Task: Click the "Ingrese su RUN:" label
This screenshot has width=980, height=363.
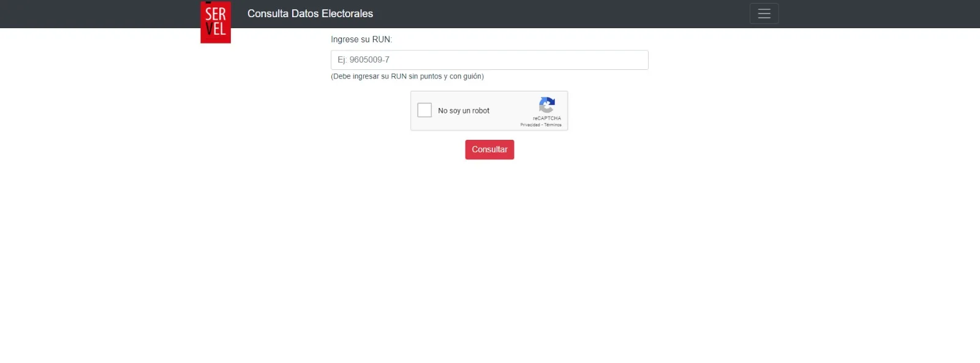Action: (x=361, y=39)
